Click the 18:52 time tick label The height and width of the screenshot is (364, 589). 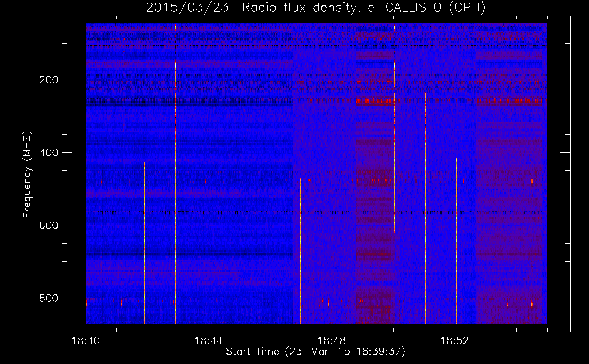tap(455, 341)
